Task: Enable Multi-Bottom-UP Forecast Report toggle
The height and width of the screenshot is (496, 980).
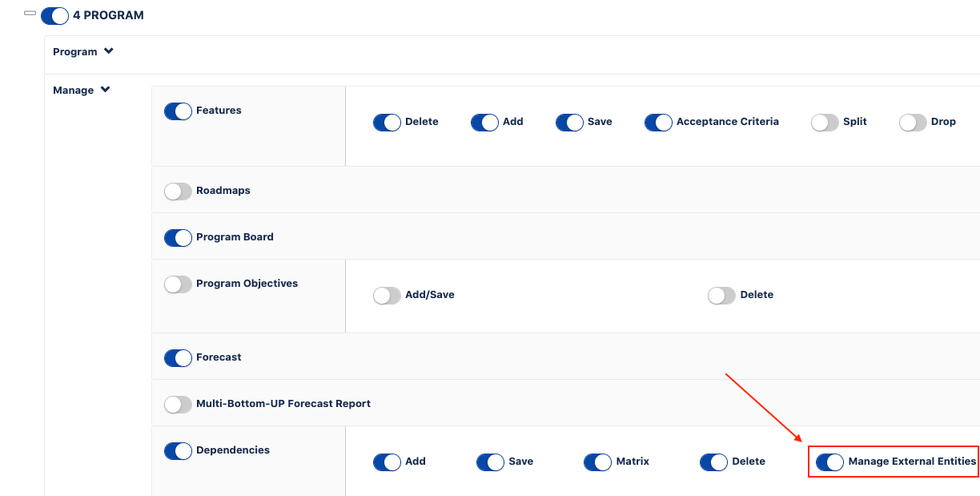Action: coord(178,404)
